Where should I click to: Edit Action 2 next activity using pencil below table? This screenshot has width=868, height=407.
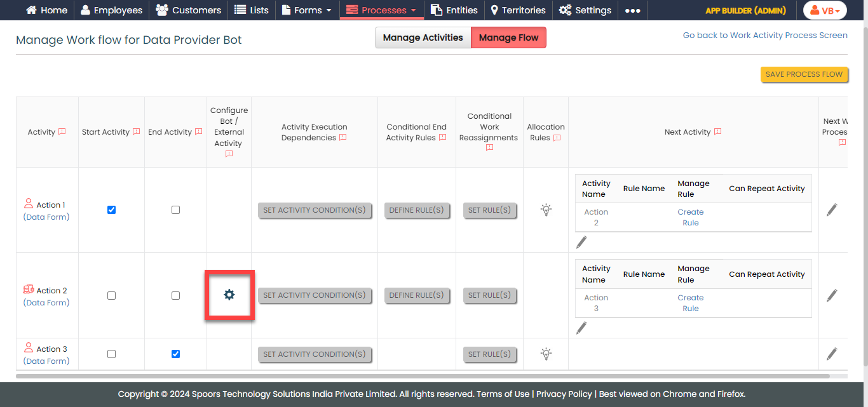pos(581,328)
